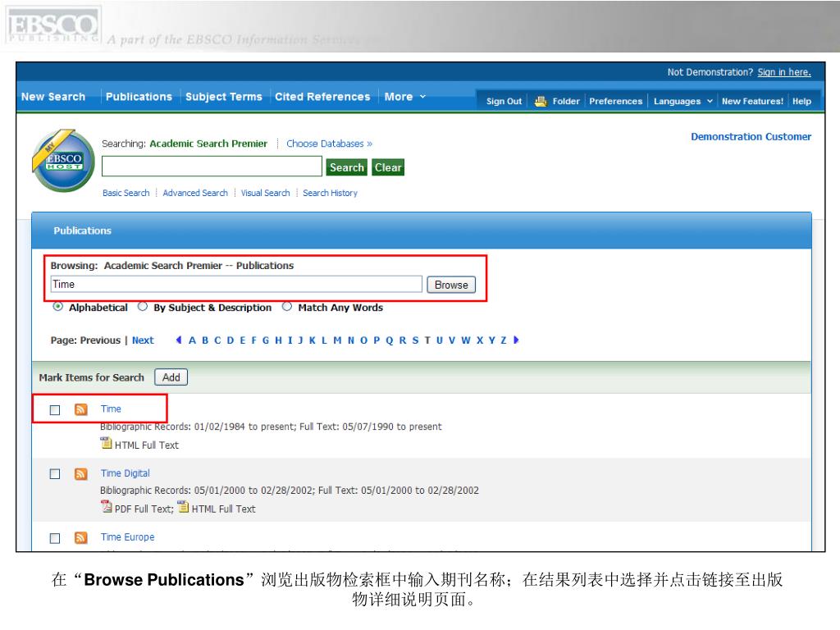The height and width of the screenshot is (630, 840).
Task: Open the Languages dropdown
Action: pos(682,101)
